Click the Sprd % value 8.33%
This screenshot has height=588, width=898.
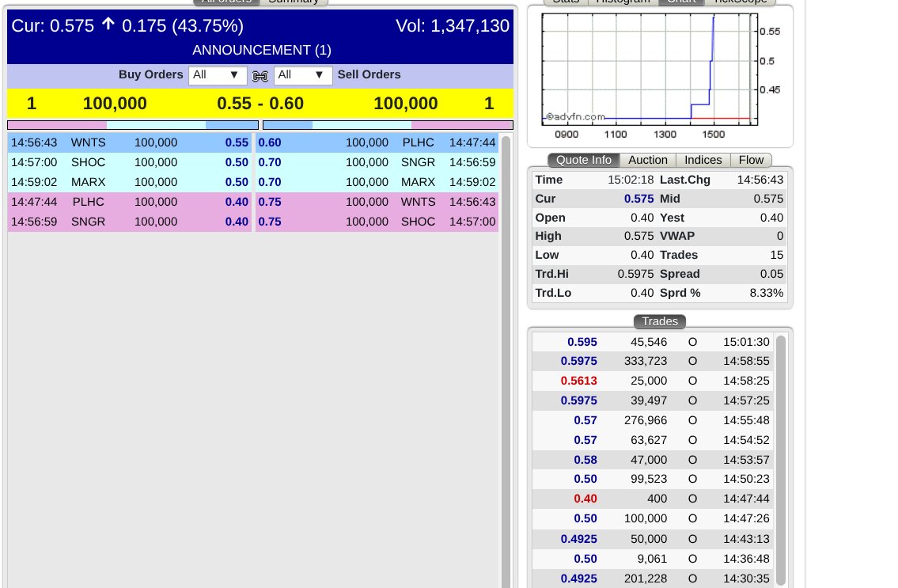[x=767, y=293]
